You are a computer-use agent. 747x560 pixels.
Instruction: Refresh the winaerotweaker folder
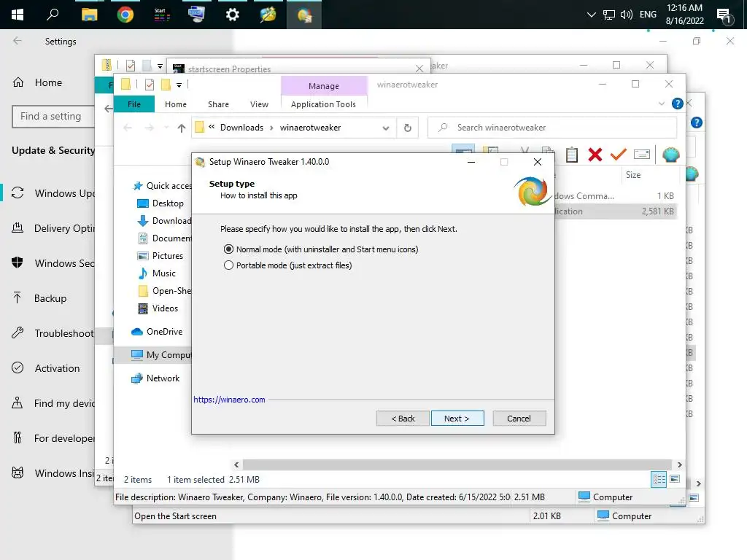tap(407, 128)
